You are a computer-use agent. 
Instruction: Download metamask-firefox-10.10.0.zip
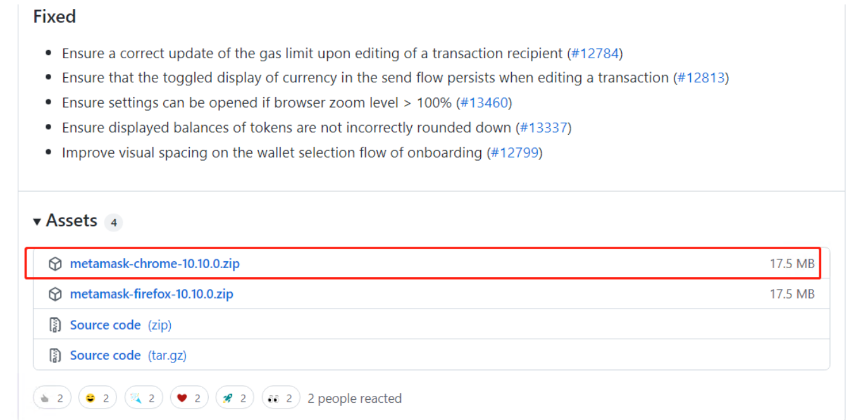(x=152, y=294)
